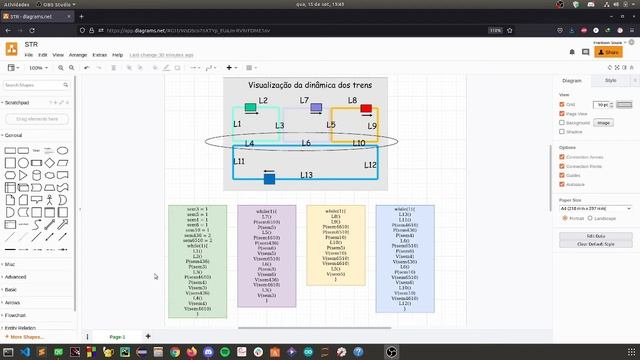Image resolution: width=640 pixels, height=360 pixels.
Task: Click the To Front toolbar icon
Action: click(129, 68)
